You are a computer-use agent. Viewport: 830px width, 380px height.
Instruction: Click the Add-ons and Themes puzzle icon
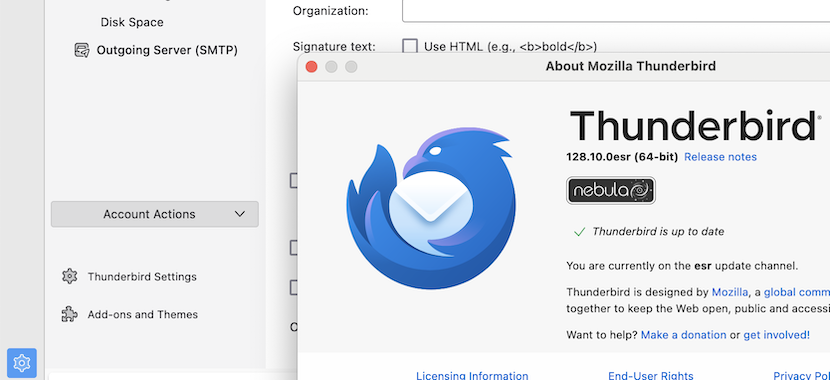pos(69,314)
